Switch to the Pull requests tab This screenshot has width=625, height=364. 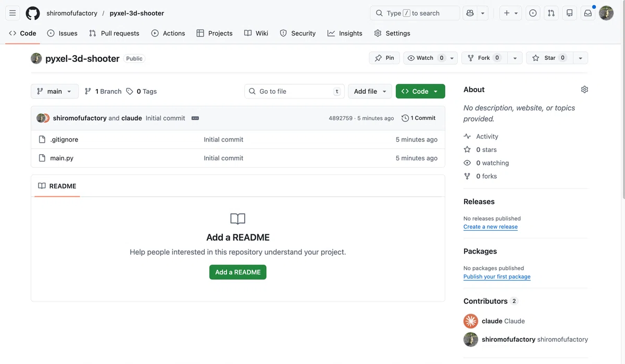coord(114,33)
